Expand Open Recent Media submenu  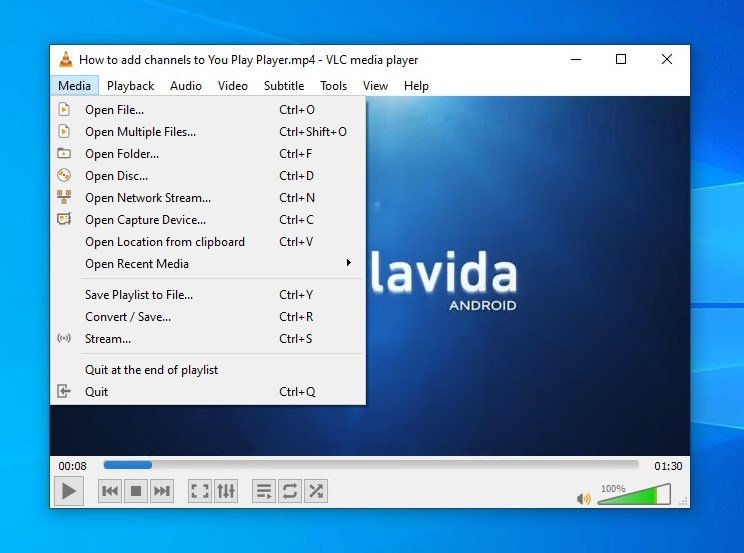click(208, 263)
